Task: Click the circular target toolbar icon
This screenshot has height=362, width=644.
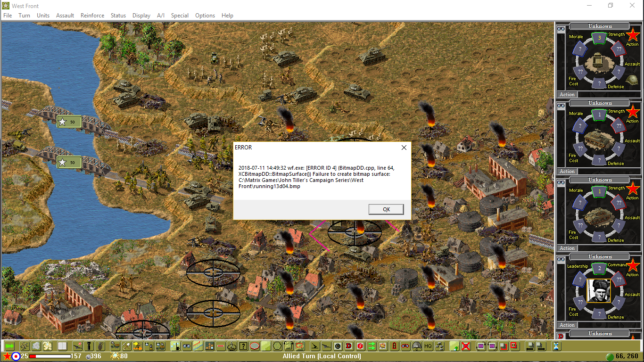Action: tap(338, 346)
